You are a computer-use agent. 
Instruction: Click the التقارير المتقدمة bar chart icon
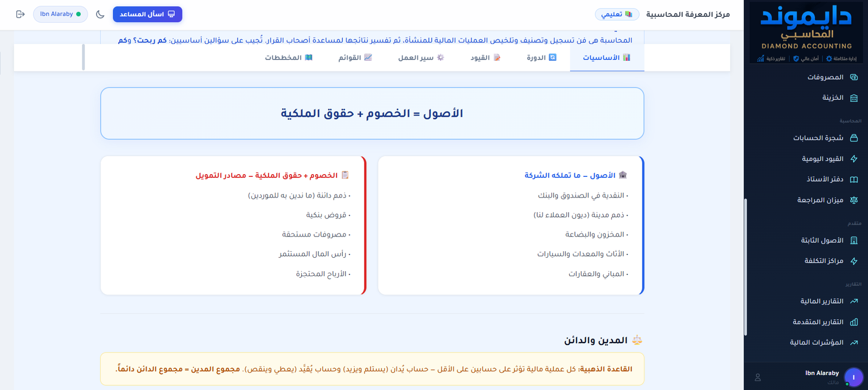click(x=854, y=322)
